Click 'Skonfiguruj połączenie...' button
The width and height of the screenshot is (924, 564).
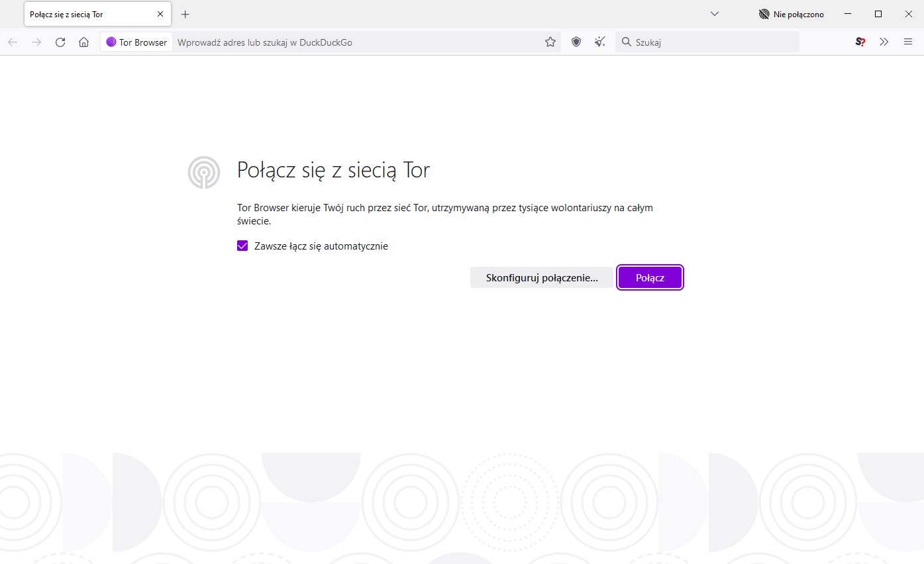[541, 278]
